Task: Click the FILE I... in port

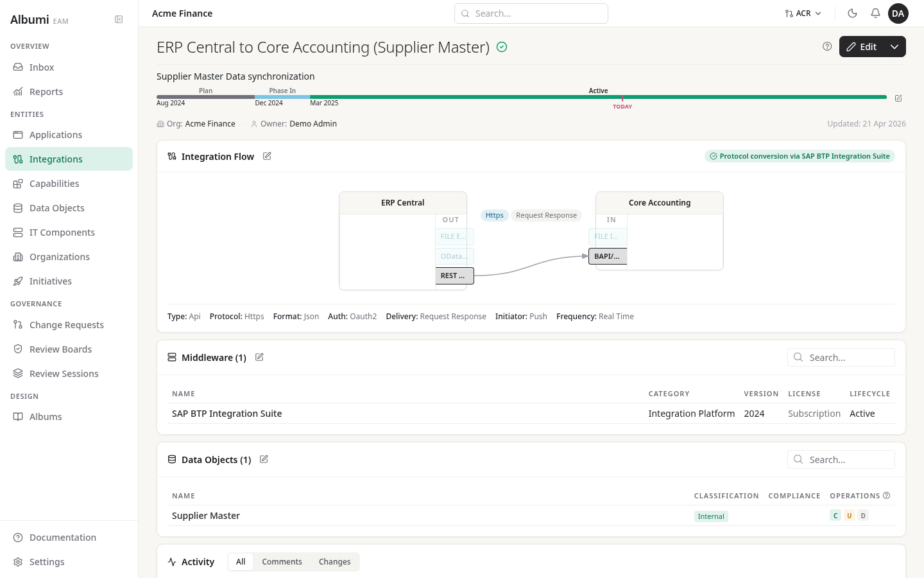Action: (608, 236)
